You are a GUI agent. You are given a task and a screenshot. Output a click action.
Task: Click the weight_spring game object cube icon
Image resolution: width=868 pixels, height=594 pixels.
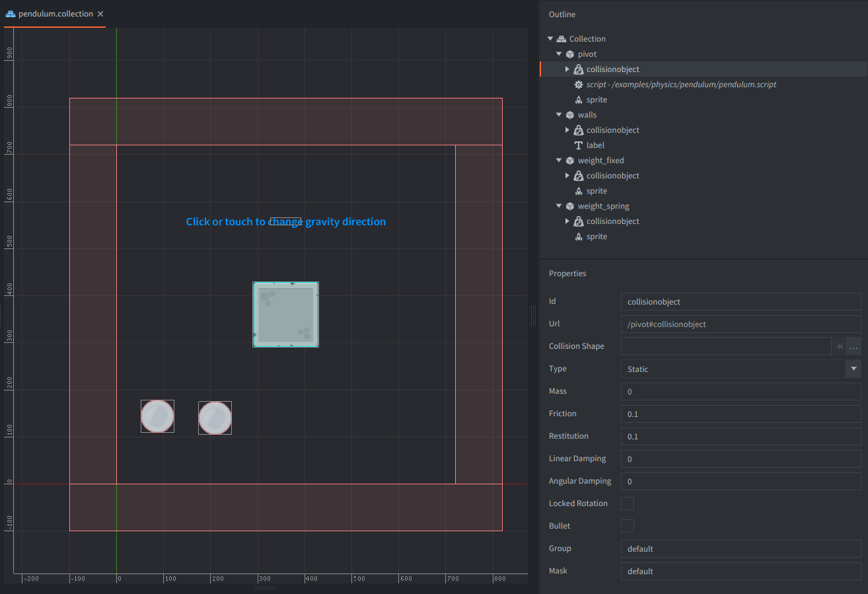click(569, 206)
